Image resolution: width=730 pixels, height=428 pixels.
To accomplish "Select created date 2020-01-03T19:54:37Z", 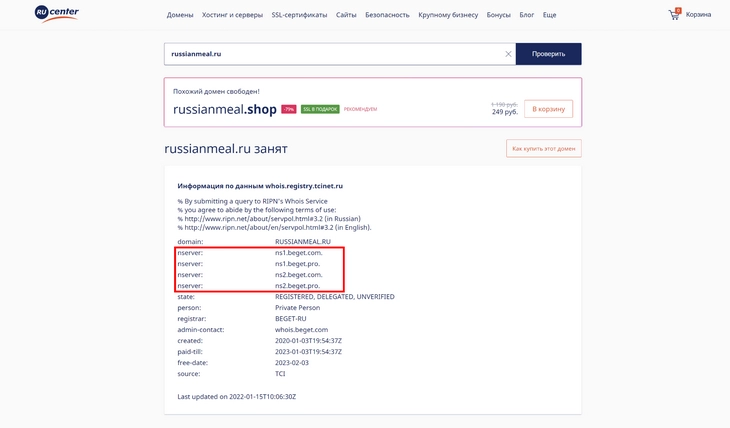I will point(308,341).
